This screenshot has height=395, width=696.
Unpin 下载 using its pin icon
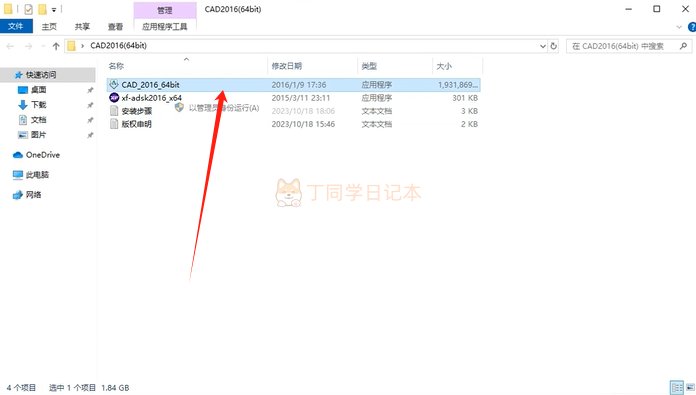click(x=90, y=105)
